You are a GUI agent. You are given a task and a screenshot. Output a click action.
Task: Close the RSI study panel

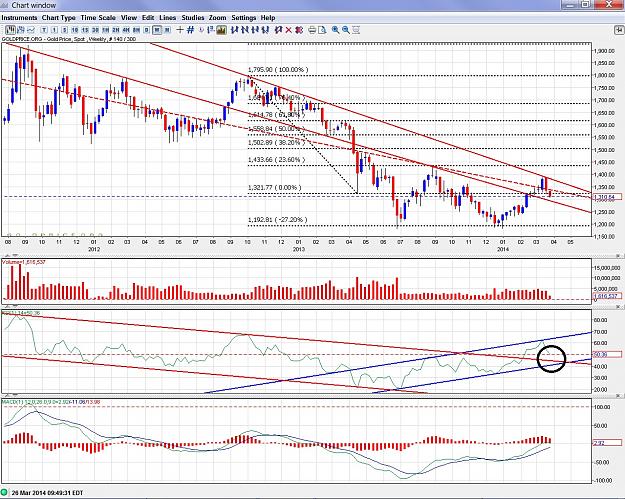[619, 306]
